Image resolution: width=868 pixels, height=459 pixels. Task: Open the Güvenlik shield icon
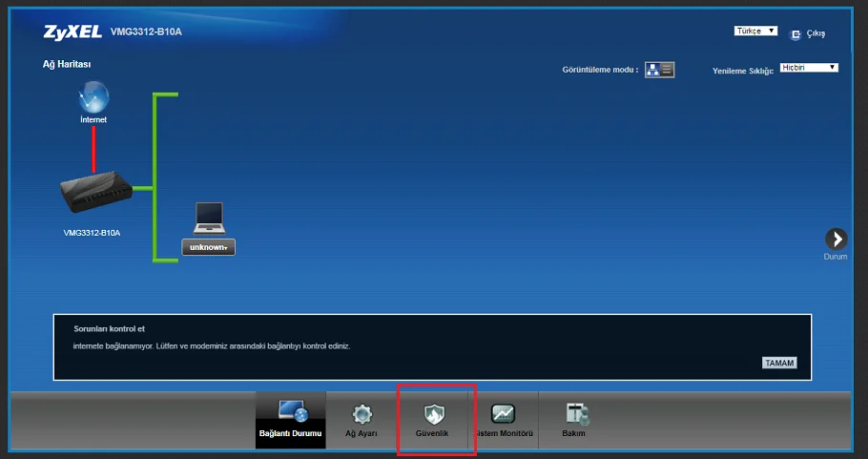click(x=435, y=413)
